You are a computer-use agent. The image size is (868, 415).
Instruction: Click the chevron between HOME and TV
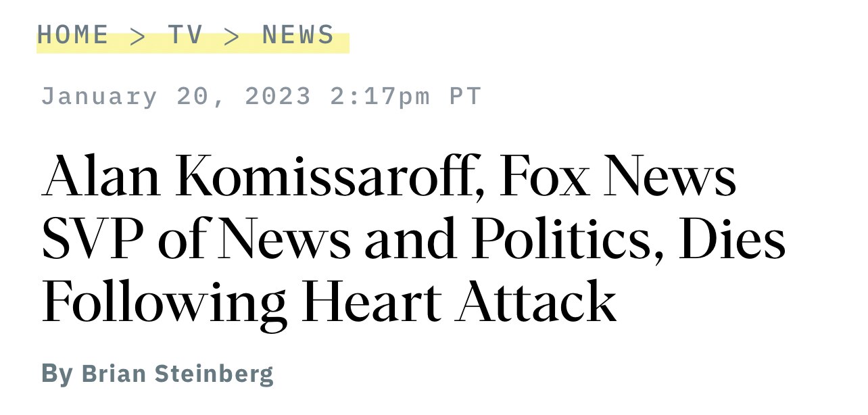coord(137,34)
